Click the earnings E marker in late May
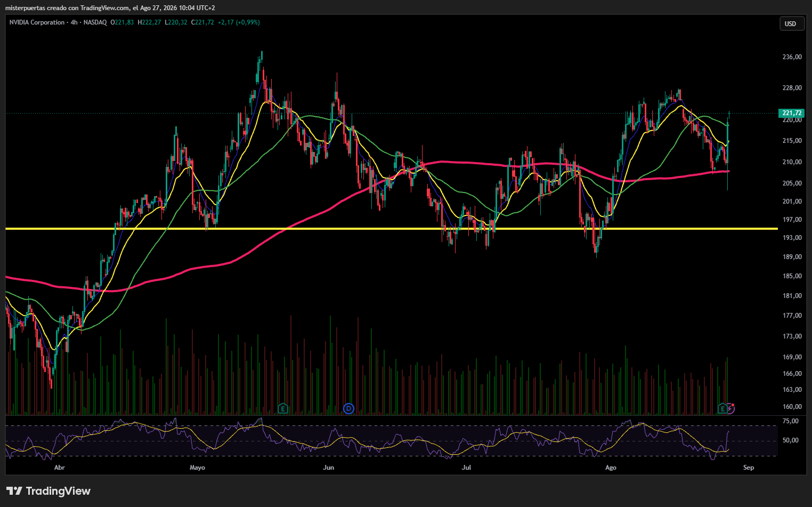 point(283,409)
